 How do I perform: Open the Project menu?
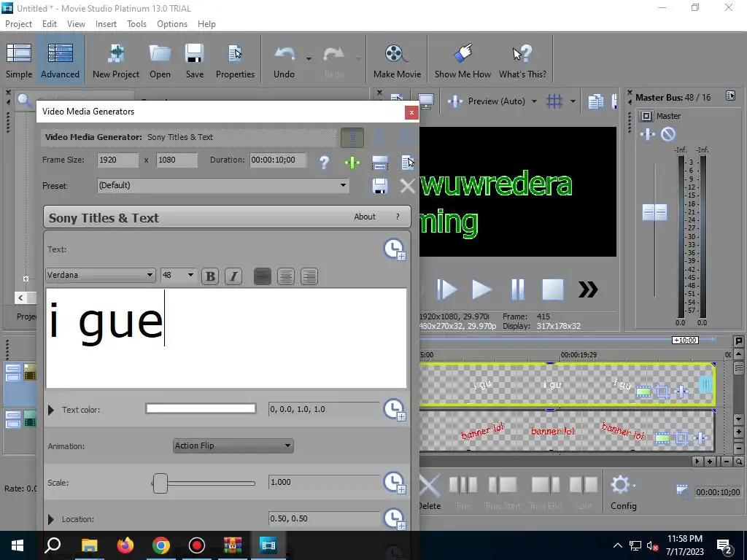[x=18, y=24]
